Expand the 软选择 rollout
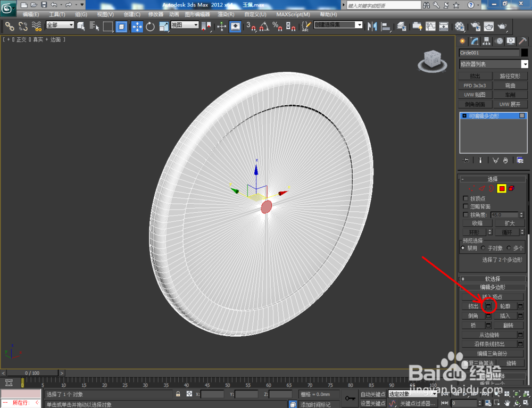 (492, 279)
